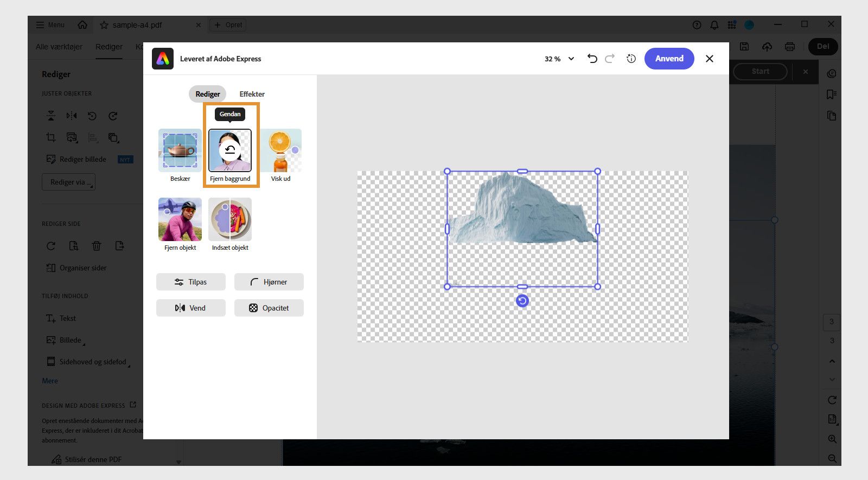
Task: Click the arrange objects icon
Action: click(x=113, y=137)
